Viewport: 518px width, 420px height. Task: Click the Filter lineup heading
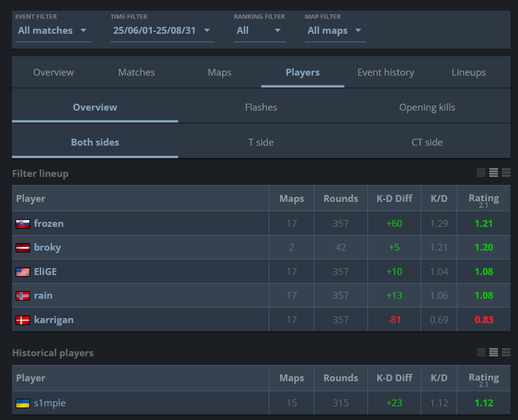(41, 174)
